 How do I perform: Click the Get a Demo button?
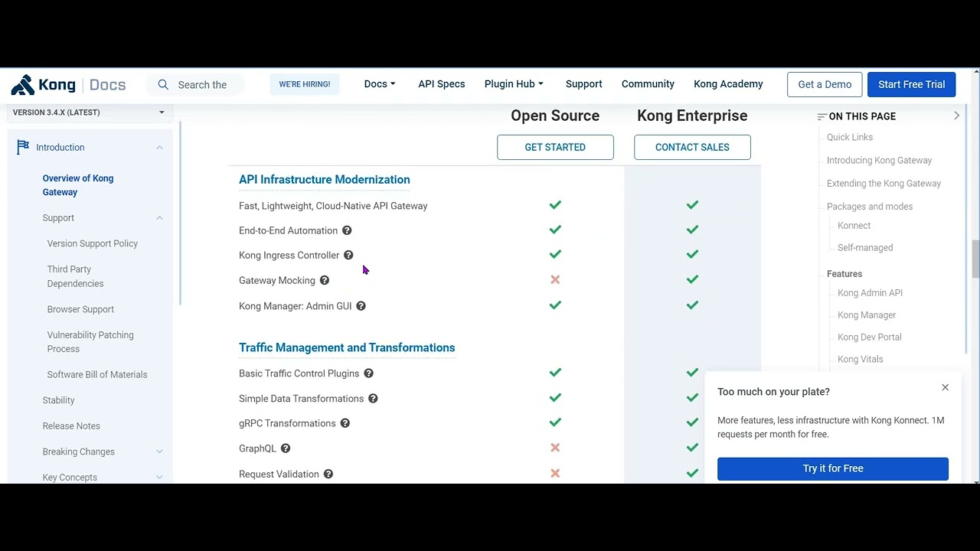[825, 84]
